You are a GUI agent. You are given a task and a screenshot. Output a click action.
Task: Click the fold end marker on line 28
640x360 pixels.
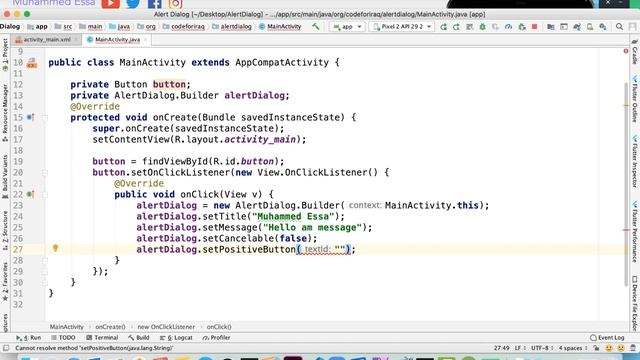tap(45, 260)
